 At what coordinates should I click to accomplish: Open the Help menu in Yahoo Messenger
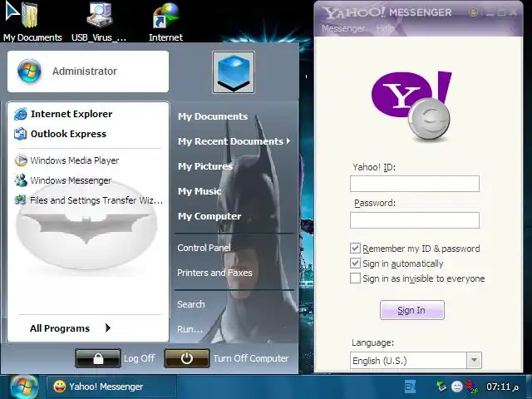(x=385, y=28)
